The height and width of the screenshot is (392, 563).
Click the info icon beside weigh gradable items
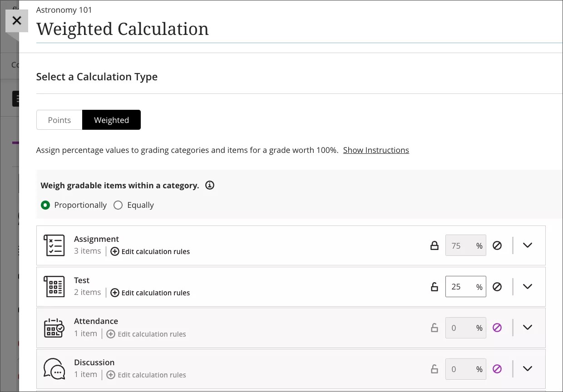click(x=210, y=185)
